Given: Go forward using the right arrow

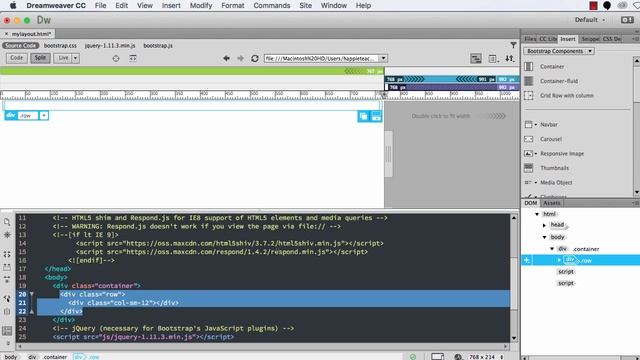Looking at the screenshot, I should pos(240,58).
